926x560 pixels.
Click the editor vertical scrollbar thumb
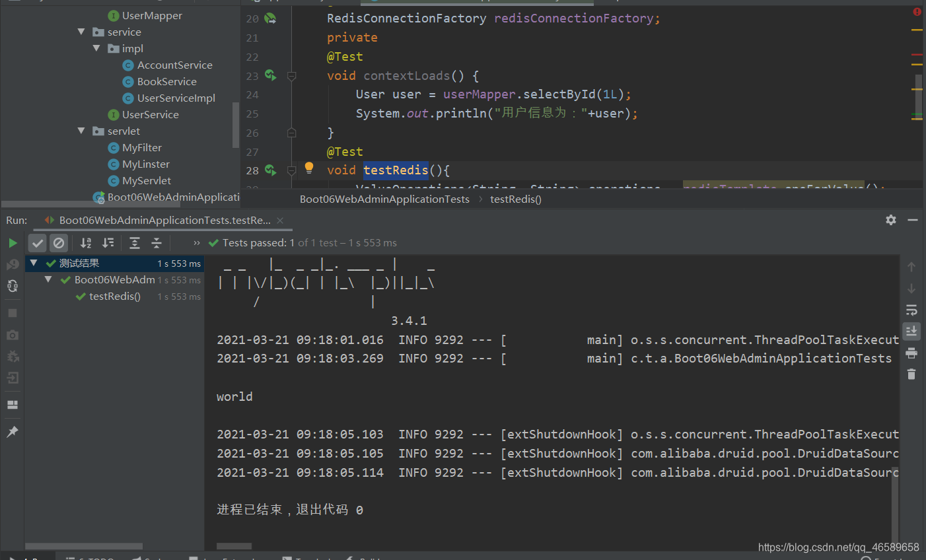(x=918, y=96)
